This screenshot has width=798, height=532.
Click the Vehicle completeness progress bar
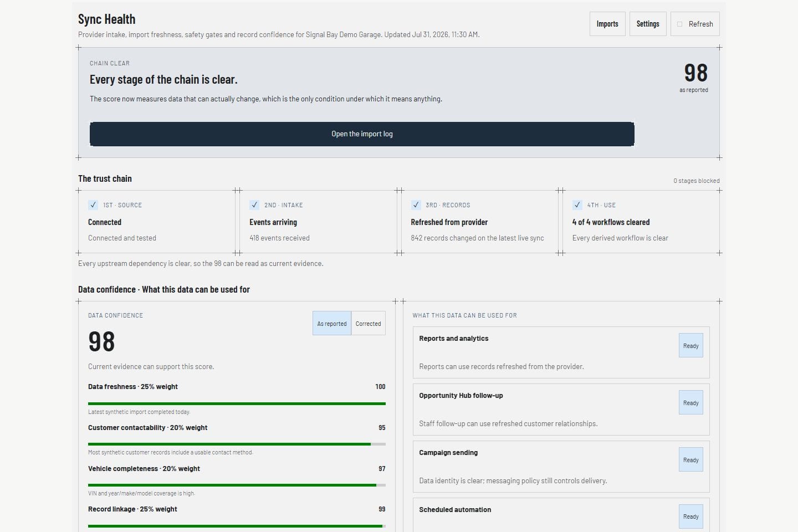pos(237,485)
